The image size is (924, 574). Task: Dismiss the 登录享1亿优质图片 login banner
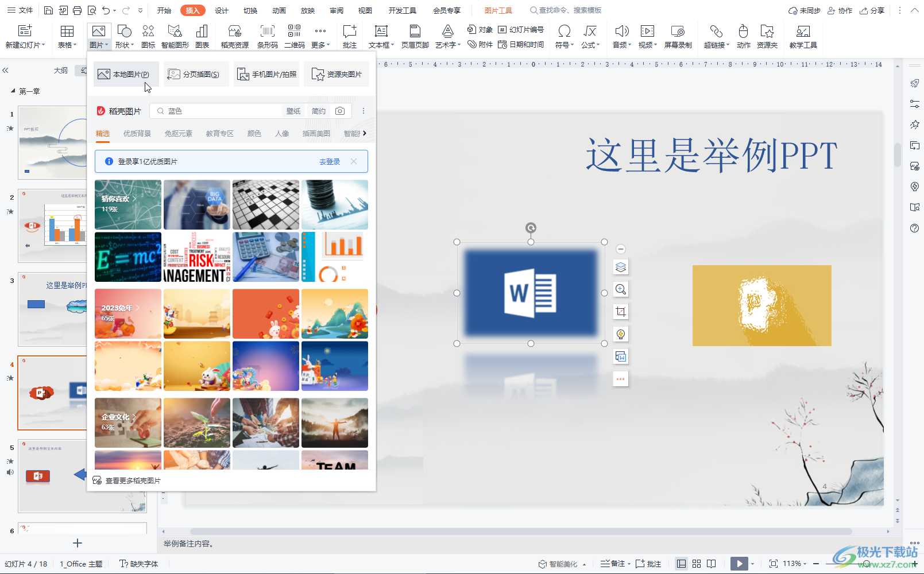click(354, 161)
